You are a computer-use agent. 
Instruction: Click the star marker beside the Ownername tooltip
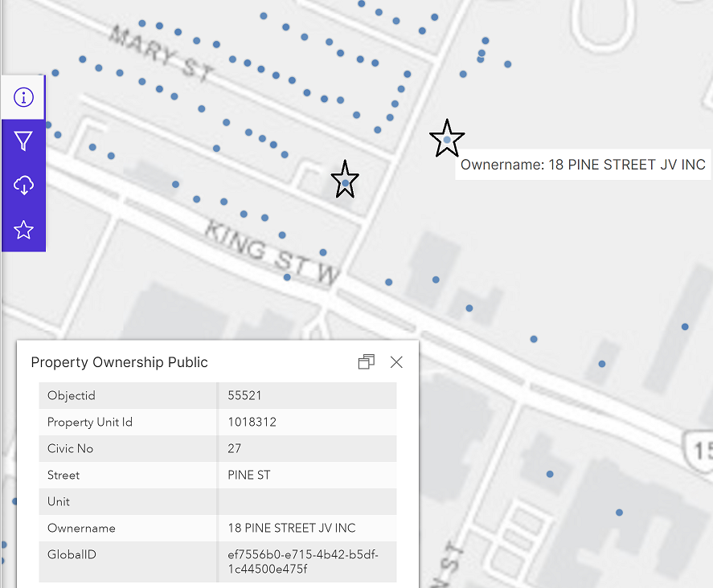coord(447,139)
